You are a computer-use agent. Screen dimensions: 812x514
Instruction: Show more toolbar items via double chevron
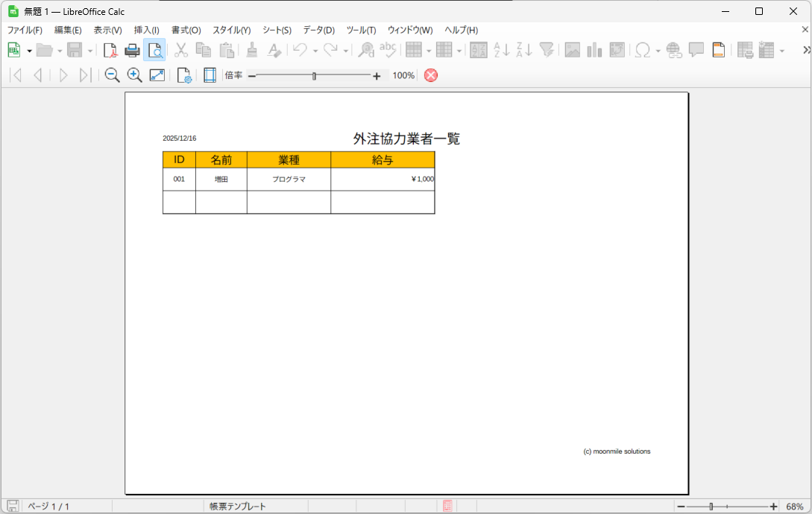pos(806,50)
